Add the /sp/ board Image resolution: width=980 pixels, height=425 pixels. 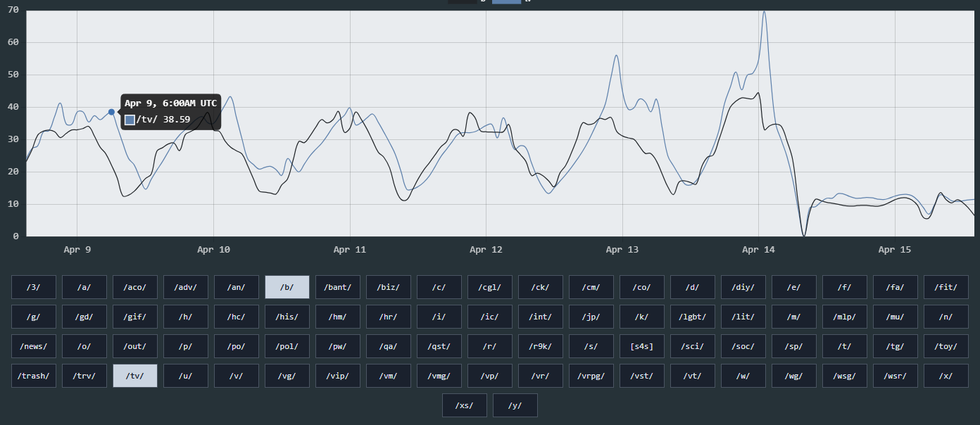(794, 346)
